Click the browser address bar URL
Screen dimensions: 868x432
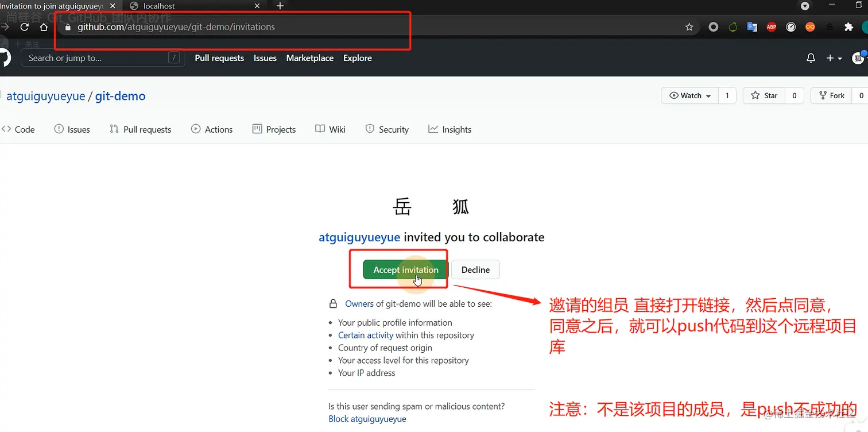pos(176,27)
